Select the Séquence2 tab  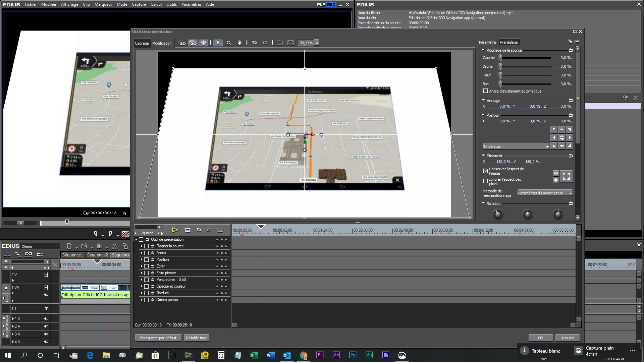(x=98, y=255)
